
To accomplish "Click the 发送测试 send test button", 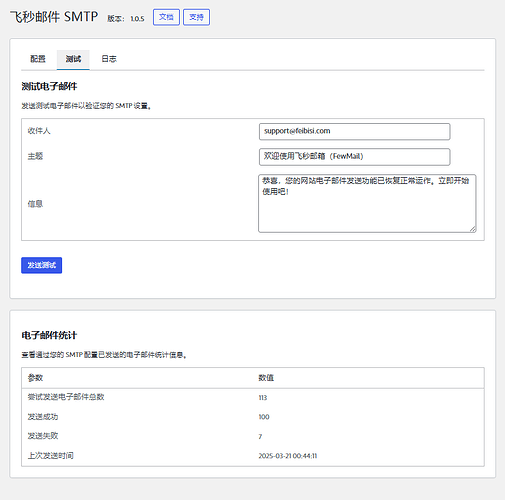I will tap(42, 265).
